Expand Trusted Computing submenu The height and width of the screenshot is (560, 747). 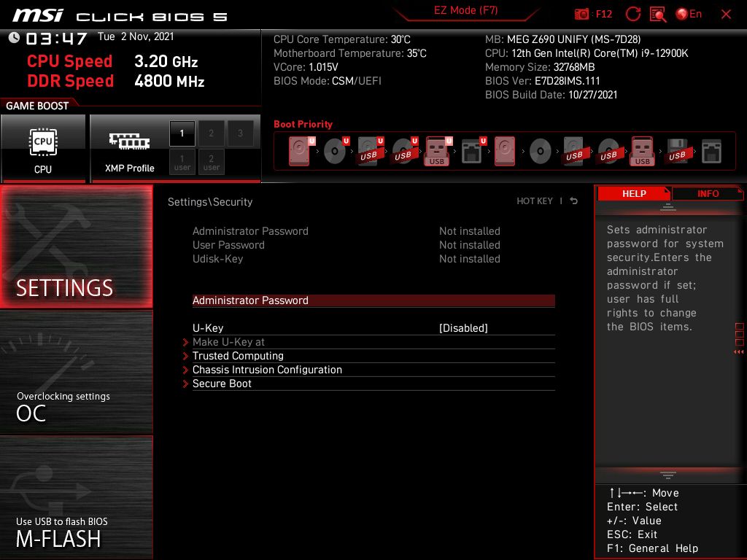coord(373,356)
